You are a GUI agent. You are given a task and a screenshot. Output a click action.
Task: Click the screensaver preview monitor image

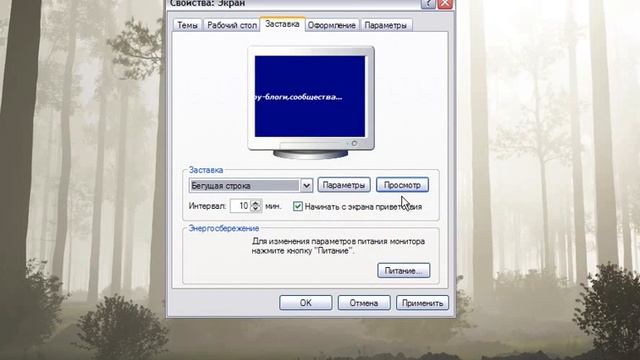click(x=310, y=102)
